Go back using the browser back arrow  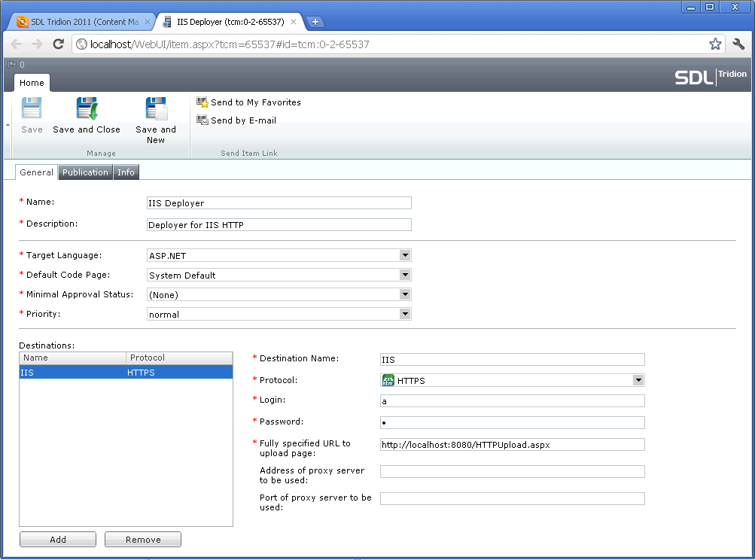tap(17, 44)
